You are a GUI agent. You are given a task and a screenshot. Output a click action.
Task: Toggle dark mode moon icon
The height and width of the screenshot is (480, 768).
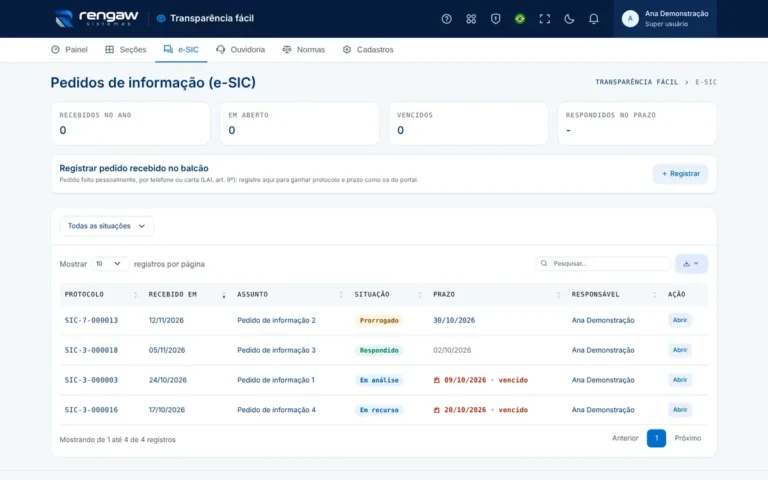point(569,19)
